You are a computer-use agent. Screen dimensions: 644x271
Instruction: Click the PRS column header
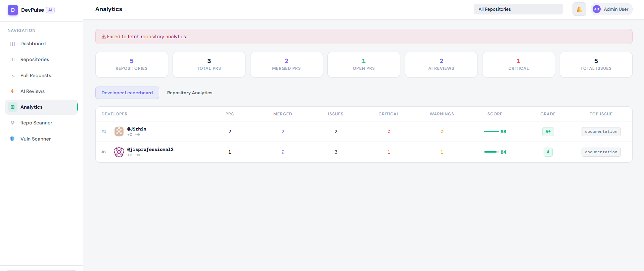(x=230, y=114)
